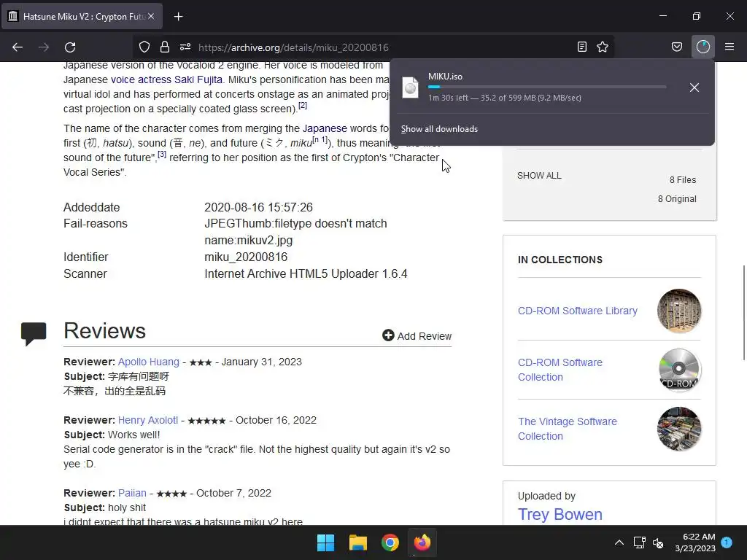The image size is (747, 560).
Task: Click the Vintage Software Collection thumbnail
Action: 679,429
